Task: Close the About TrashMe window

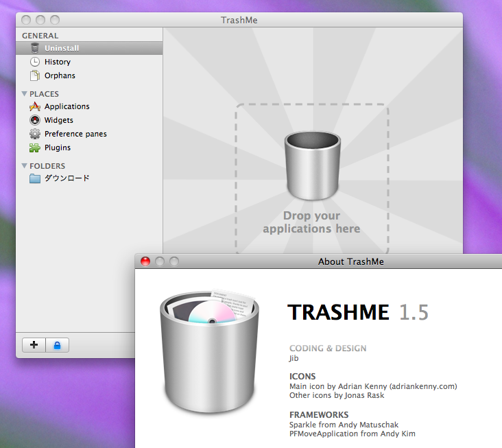Action: coord(145,261)
